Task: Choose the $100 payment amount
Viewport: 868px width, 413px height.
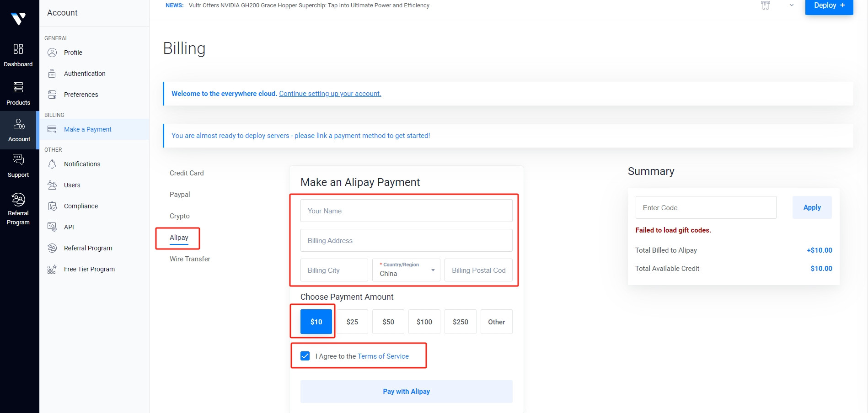Action: coord(424,322)
